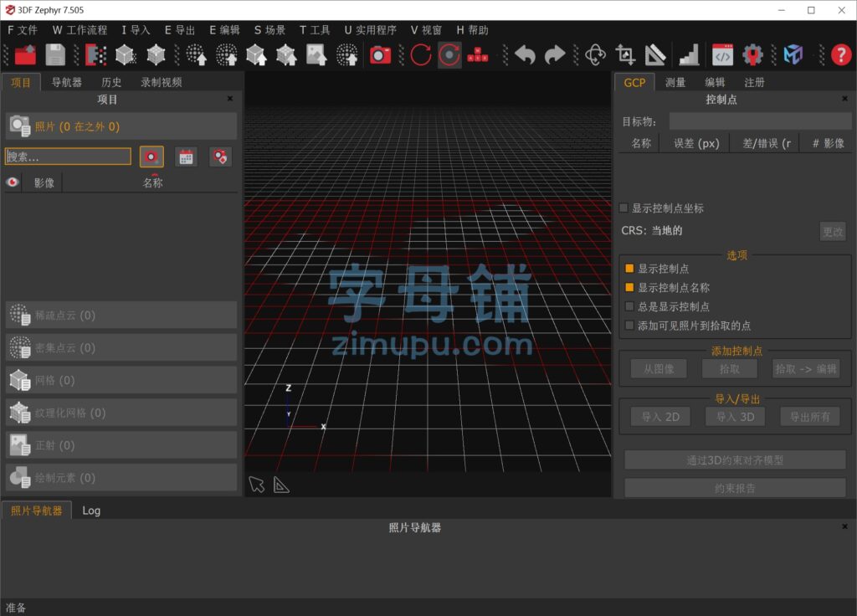Click the arrow selection tool below viewport
Viewport: 857px width, 616px height.
tap(256, 485)
